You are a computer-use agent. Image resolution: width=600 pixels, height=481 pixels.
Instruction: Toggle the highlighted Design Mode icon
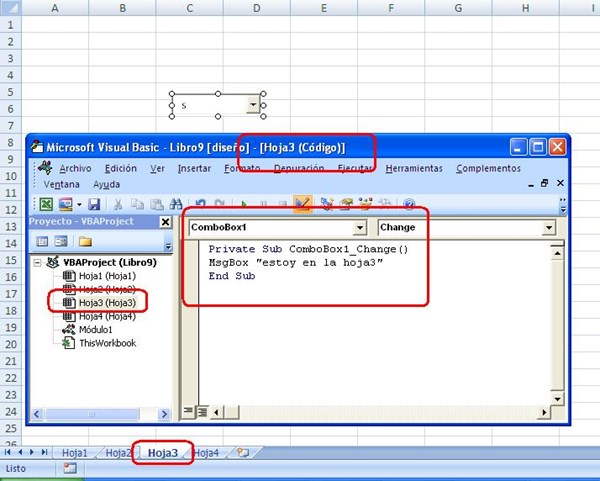302,204
